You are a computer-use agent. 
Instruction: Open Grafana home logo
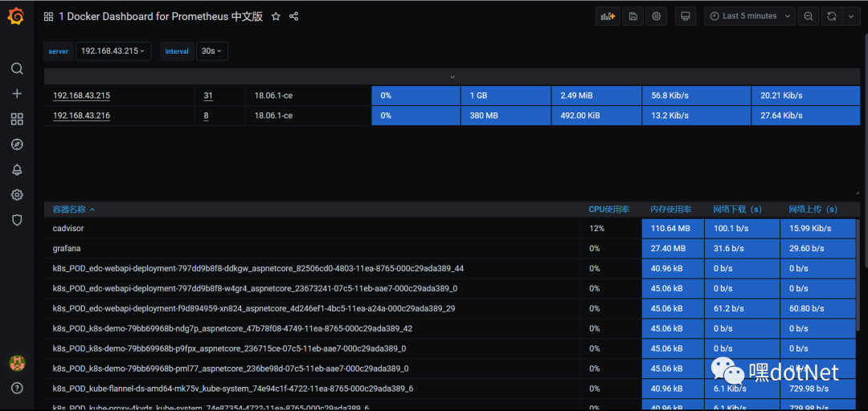pos(16,17)
